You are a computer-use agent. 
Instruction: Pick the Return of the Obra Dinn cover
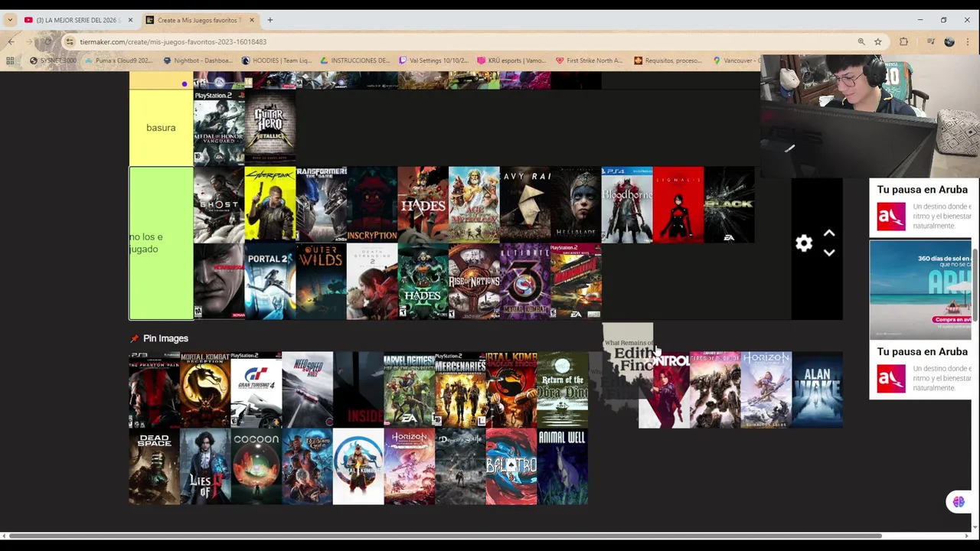click(563, 390)
